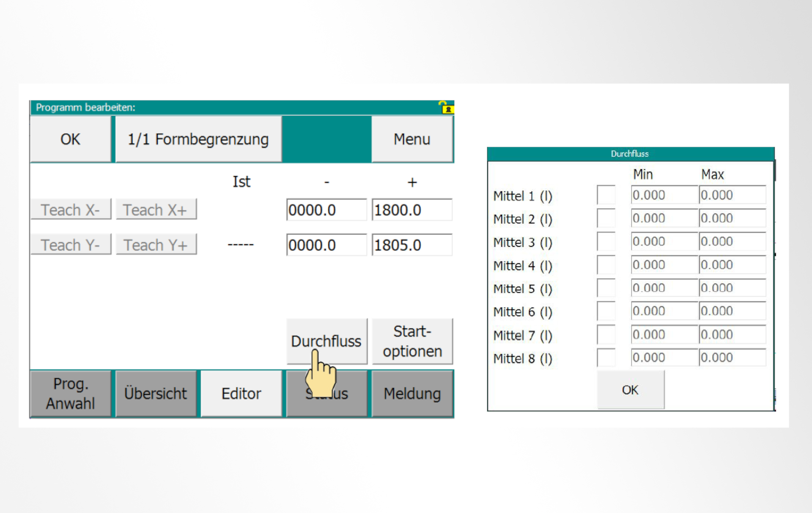Click the Max column header

coord(713,174)
